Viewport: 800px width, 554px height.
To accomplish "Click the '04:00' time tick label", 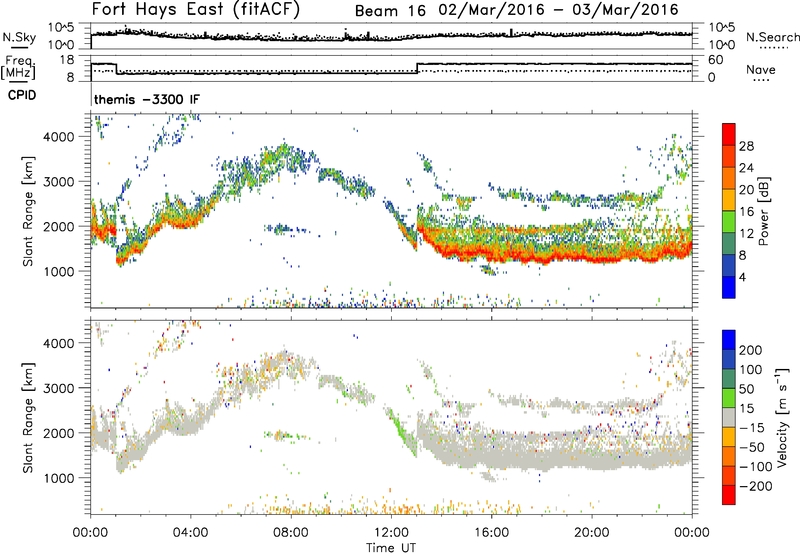I will point(191,533).
